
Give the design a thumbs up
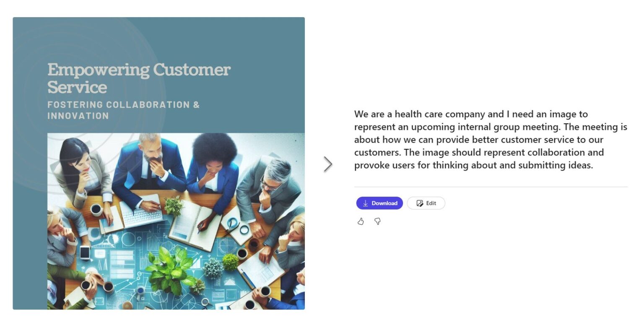[x=361, y=221]
